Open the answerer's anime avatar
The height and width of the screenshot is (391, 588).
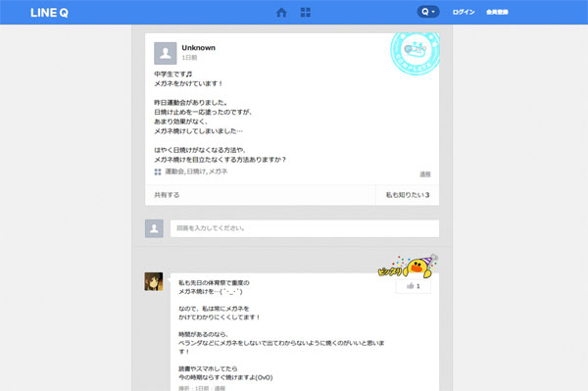point(154,281)
